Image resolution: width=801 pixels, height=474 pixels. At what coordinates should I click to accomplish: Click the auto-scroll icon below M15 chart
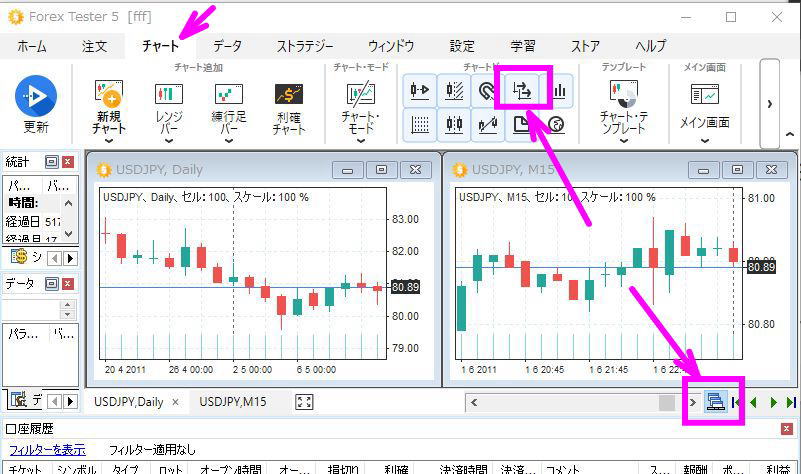point(714,401)
